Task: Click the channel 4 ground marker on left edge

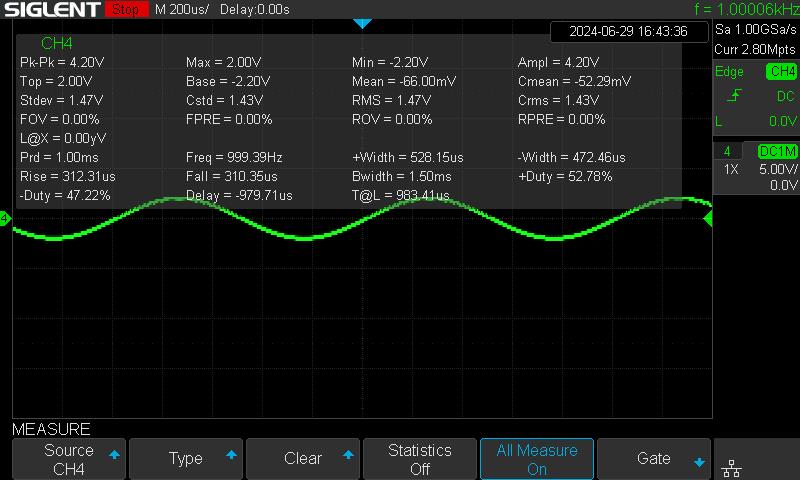Action: [5, 218]
